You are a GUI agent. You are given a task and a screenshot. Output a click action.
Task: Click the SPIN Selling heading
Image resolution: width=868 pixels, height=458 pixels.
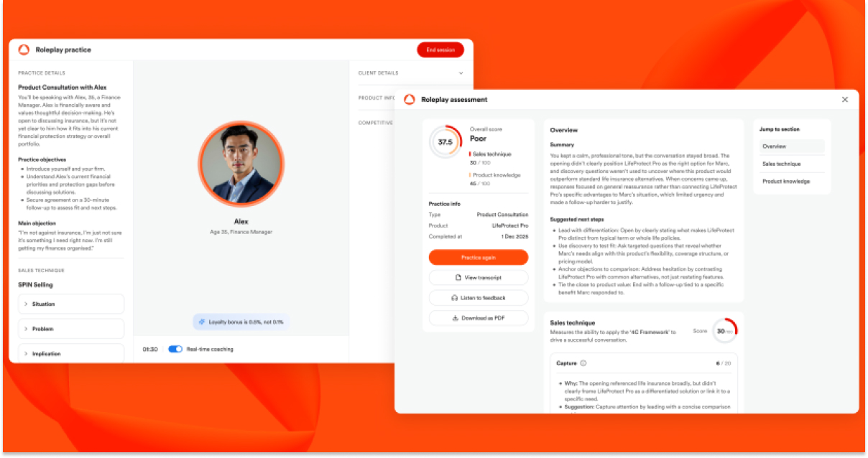[x=35, y=285]
